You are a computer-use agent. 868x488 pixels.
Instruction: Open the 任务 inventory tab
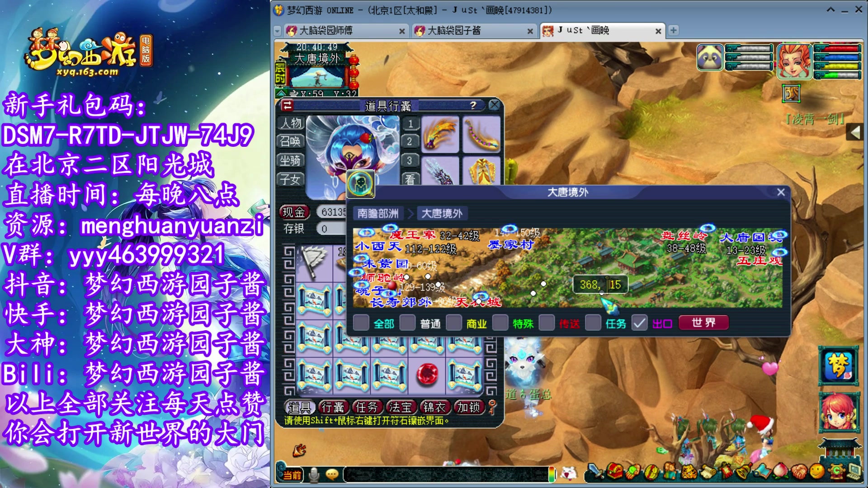coord(367,407)
